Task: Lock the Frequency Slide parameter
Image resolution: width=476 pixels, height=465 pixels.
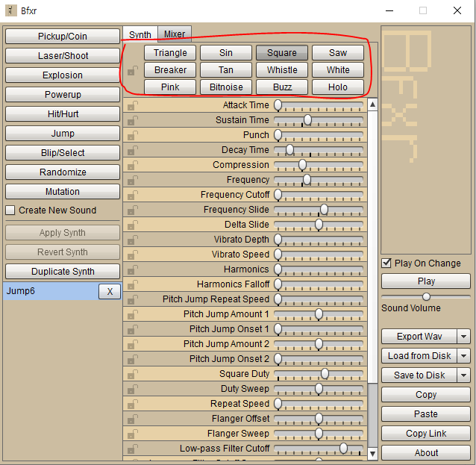Action: tap(132, 210)
